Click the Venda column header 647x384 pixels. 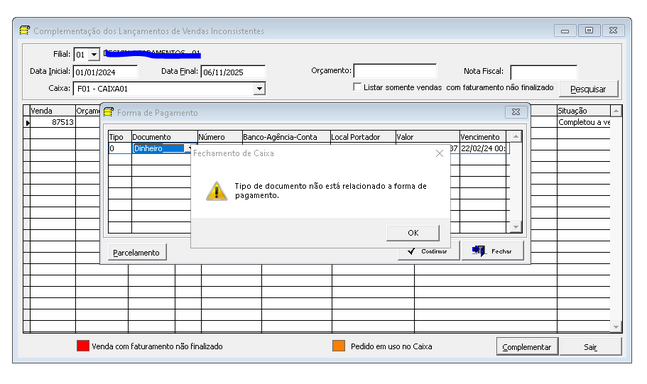(x=52, y=111)
